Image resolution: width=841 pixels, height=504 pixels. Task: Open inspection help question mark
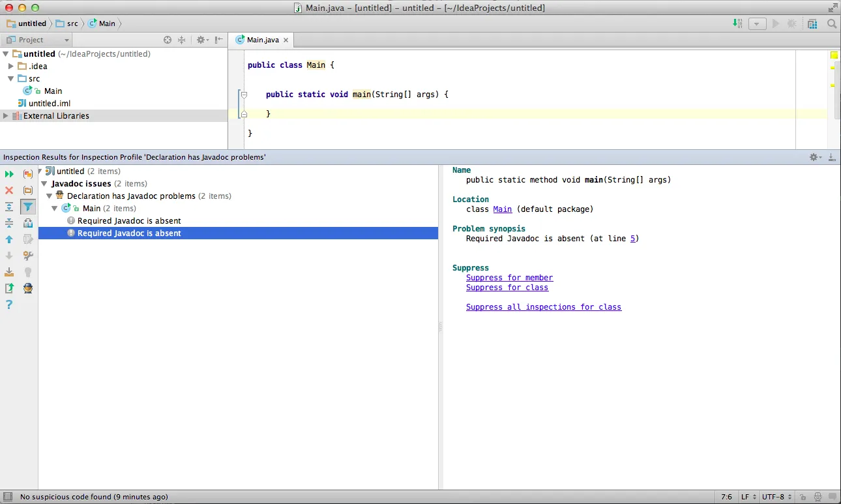9,304
